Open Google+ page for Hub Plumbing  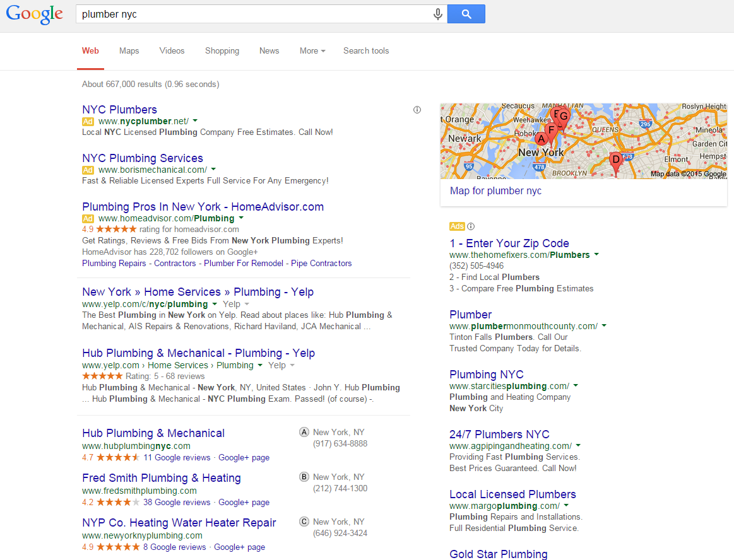click(x=244, y=458)
